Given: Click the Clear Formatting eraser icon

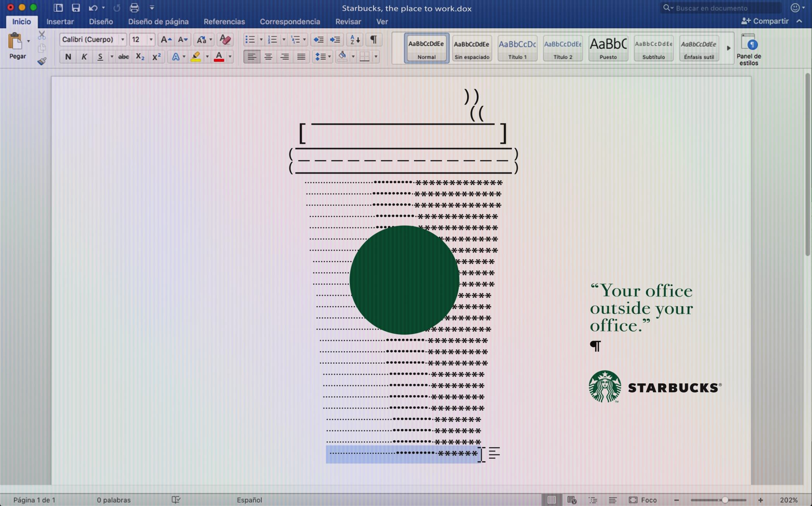Looking at the screenshot, I should coord(225,40).
